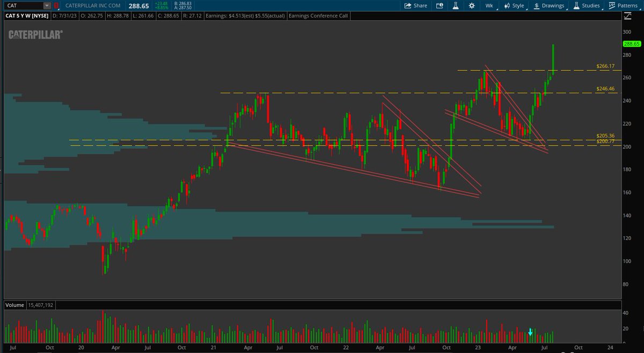Expand the symbol dropdown arrow
The image size is (644, 353).
(x=47, y=5)
